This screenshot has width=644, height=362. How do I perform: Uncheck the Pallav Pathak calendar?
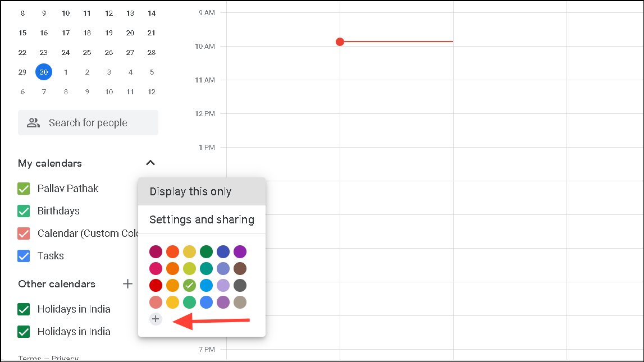pyautogui.click(x=24, y=189)
